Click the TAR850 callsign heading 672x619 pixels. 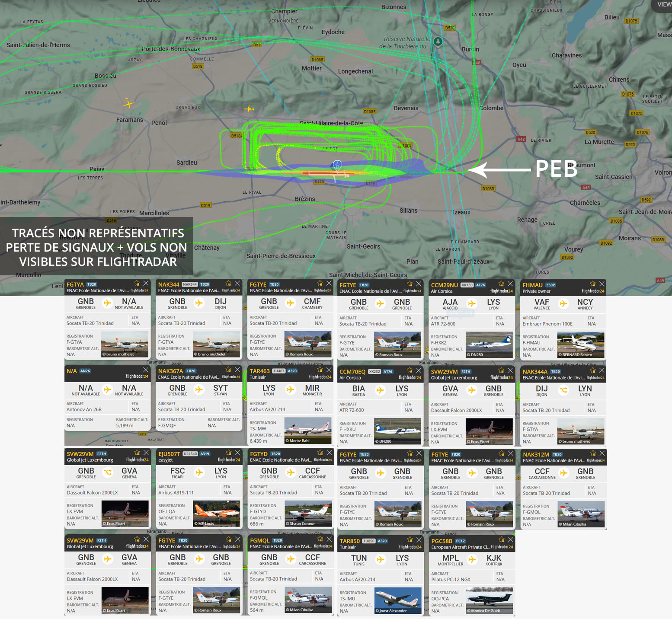point(349,541)
